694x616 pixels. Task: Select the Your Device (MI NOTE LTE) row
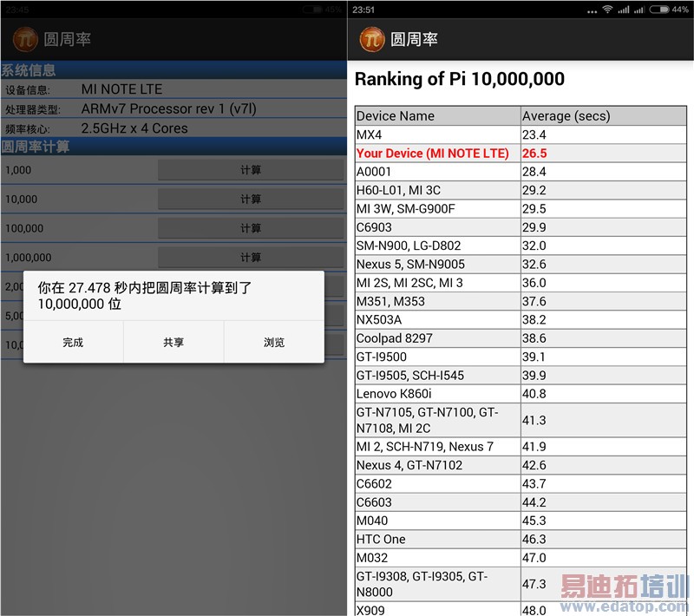[520, 153]
